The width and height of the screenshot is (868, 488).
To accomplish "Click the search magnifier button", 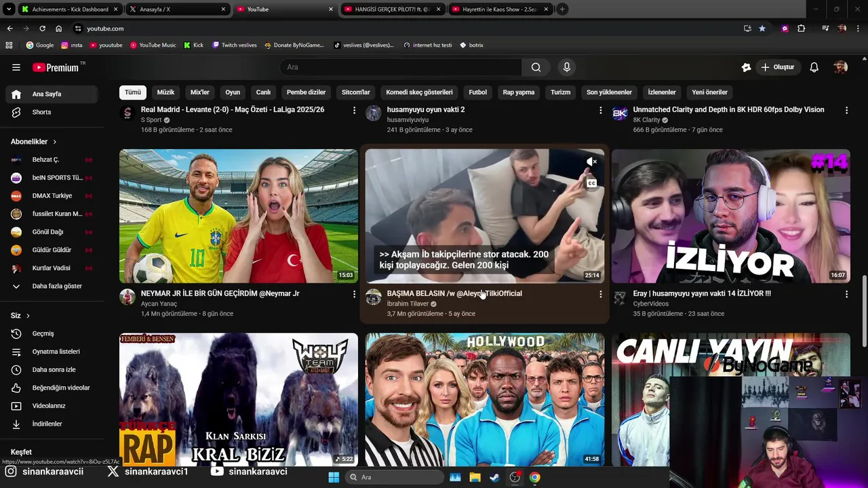I will coord(536,67).
